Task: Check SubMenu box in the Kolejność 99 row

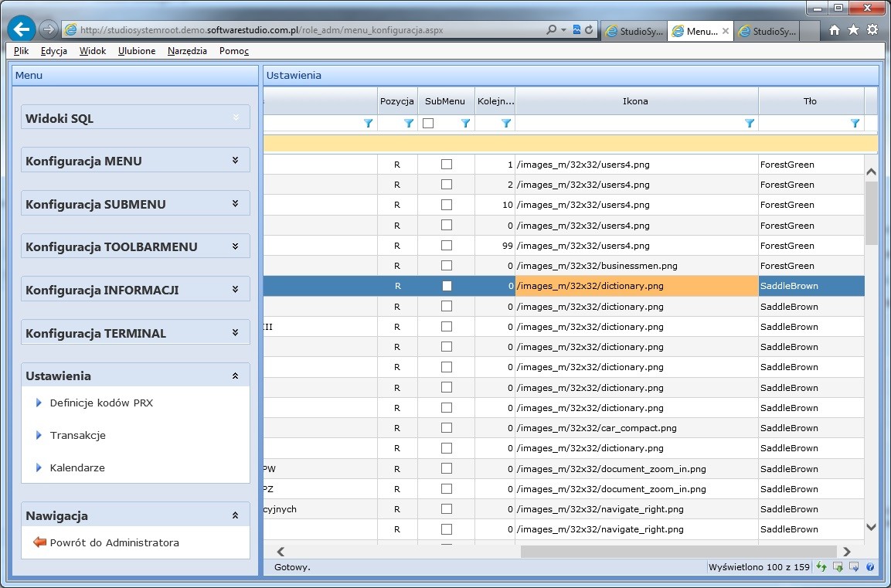Action: (447, 246)
